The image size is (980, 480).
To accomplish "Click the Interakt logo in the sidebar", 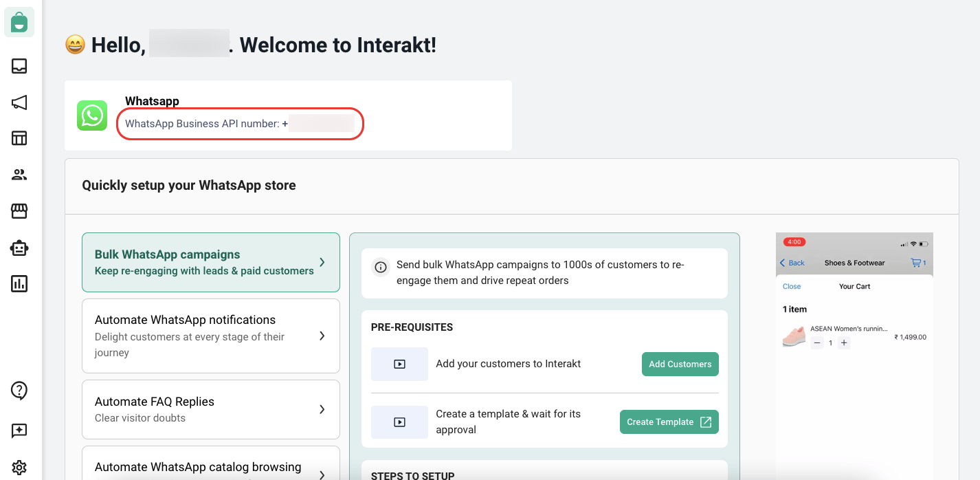I will pos(19,22).
